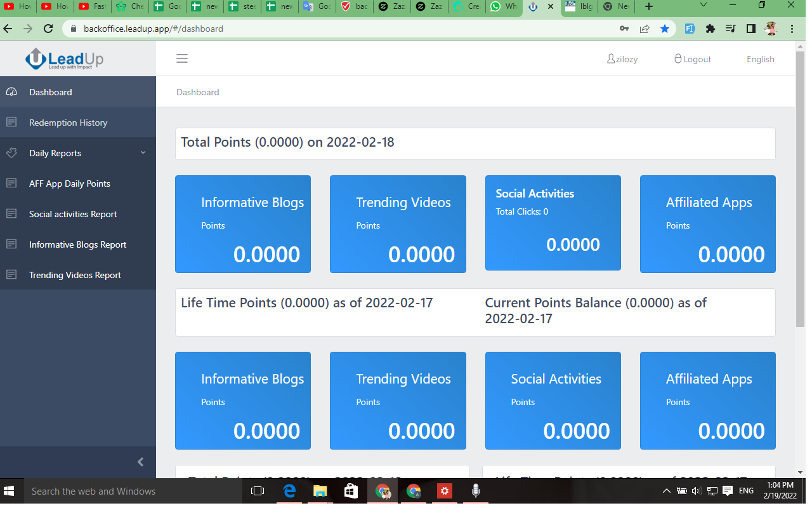Open Chrome three-dot menu
The height and width of the screenshot is (508, 812).
[792, 29]
